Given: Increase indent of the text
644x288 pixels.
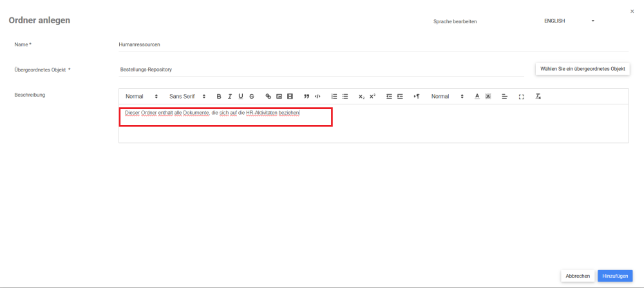Looking at the screenshot, I should [400, 97].
